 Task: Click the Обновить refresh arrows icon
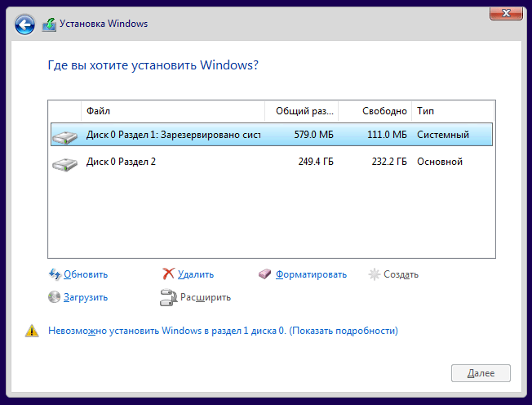coord(55,274)
